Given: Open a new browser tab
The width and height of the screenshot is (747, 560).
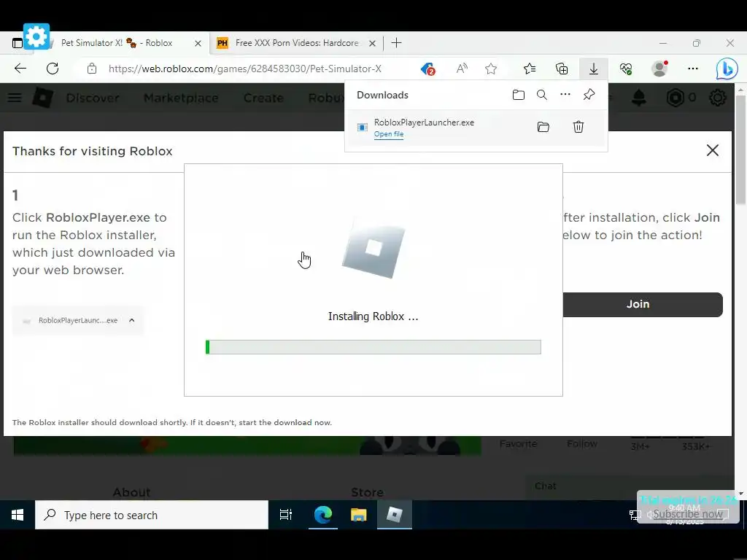Looking at the screenshot, I should 396,43.
